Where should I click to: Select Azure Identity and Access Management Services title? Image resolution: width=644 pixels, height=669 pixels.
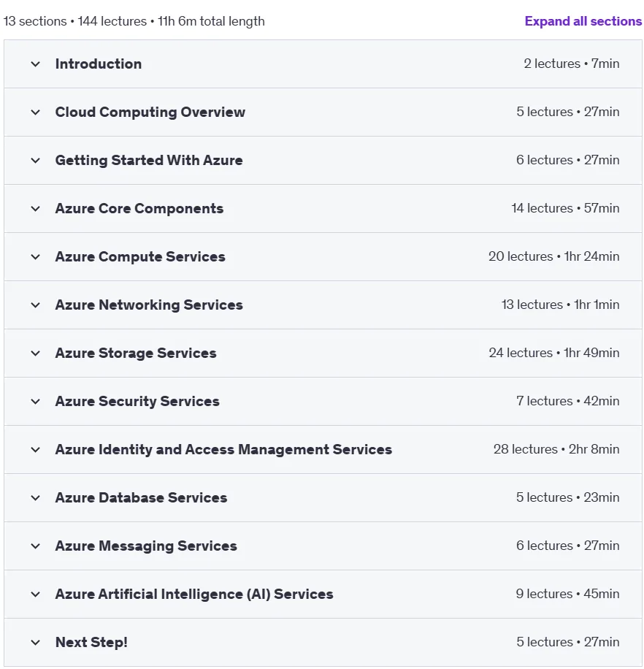[x=223, y=450]
